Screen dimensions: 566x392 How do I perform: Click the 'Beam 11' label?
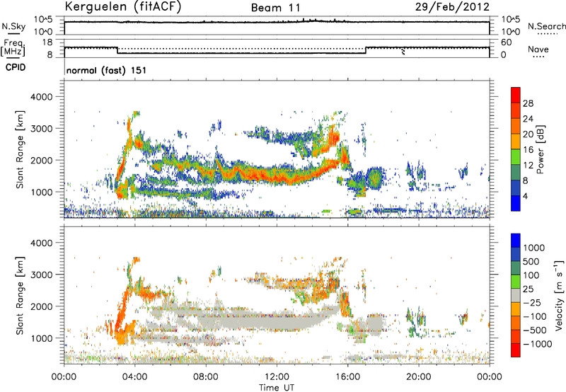(x=276, y=8)
